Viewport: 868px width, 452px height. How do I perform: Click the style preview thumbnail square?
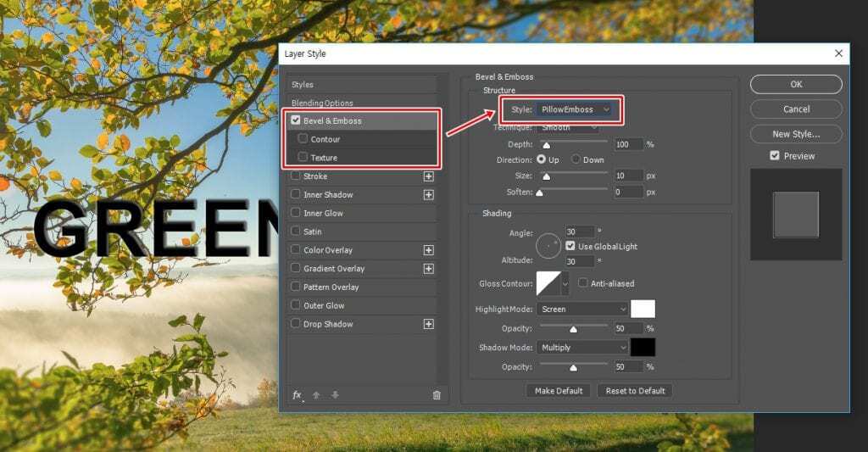tap(796, 215)
